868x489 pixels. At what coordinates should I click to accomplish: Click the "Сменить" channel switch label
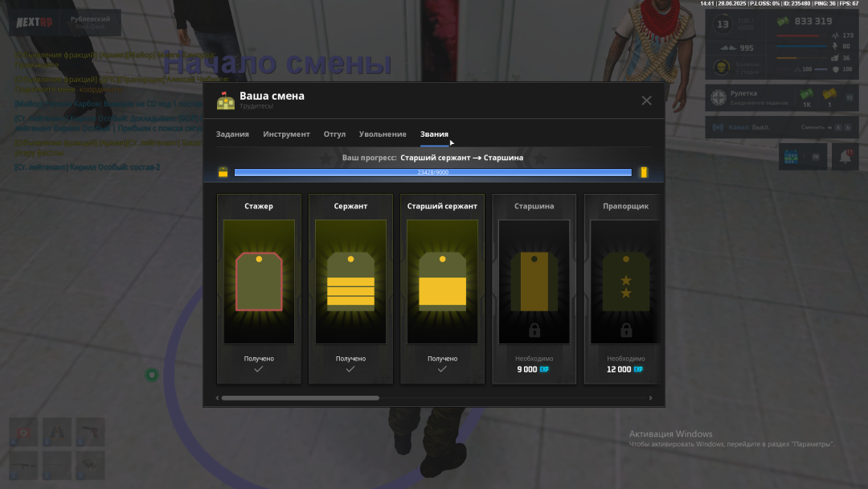[813, 127]
